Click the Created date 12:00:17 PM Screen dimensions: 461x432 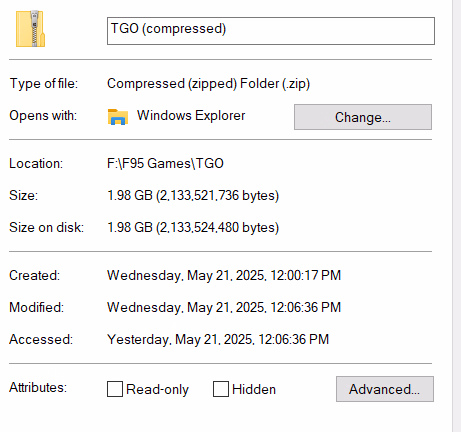pyautogui.click(x=224, y=275)
